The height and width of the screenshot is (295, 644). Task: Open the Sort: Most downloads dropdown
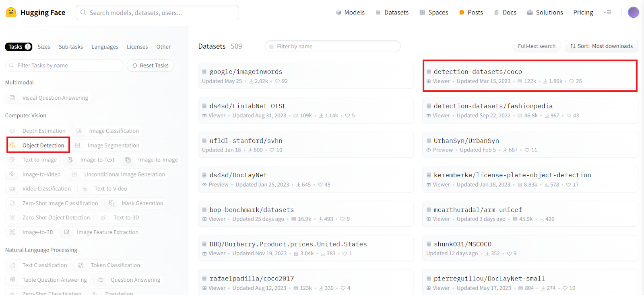601,46
